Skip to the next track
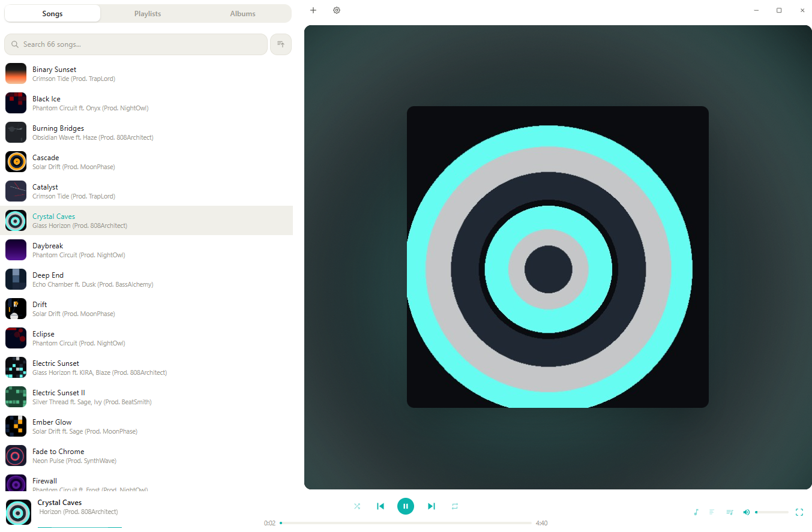The height and width of the screenshot is (532, 812). coord(432,506)
